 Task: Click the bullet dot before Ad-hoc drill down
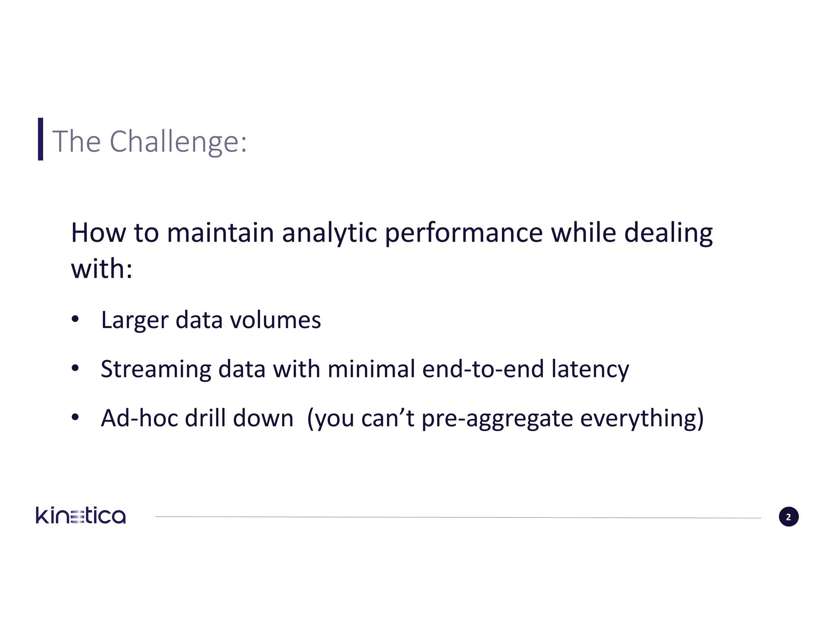(75, 417)
